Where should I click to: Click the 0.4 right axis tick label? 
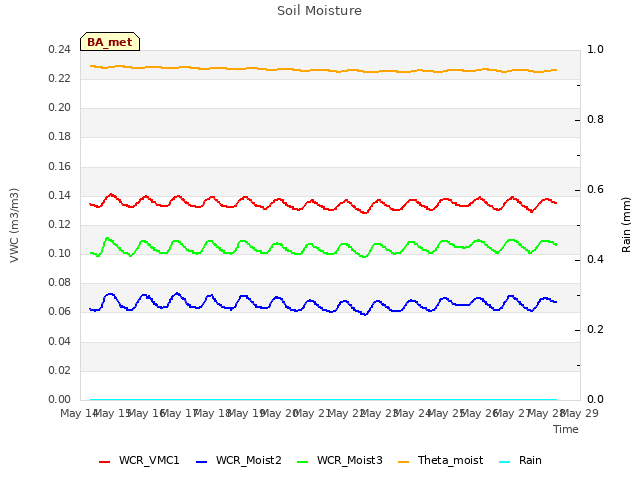[x=595, y=259]
